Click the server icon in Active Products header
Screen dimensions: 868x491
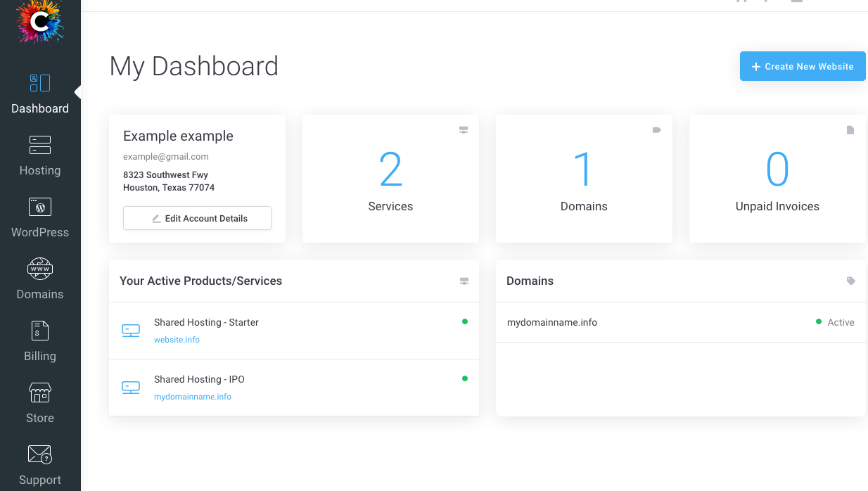pos(464,281)
